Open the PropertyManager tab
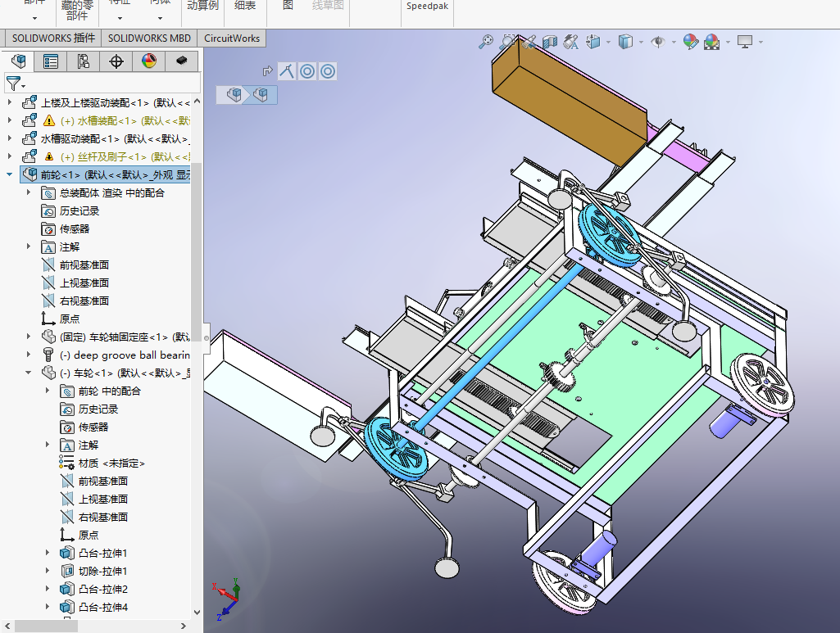The image size is (840, 633). pyautogui.click(x=51, y=61)
